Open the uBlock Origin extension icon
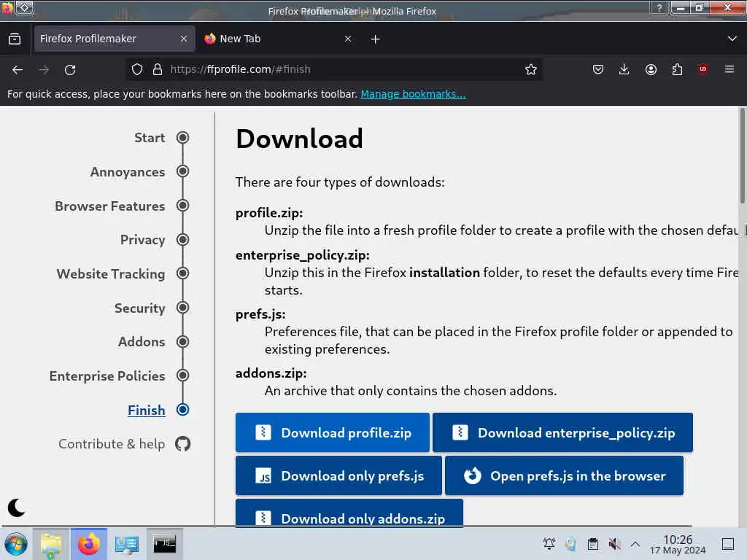747x560 pixels. (x=703, y=69)
